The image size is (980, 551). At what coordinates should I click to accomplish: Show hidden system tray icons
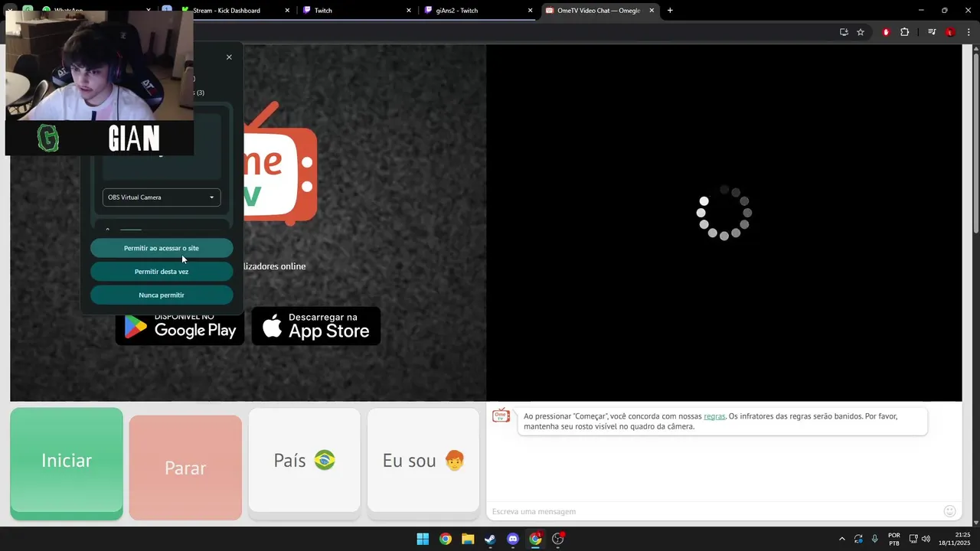click(842, 539)
